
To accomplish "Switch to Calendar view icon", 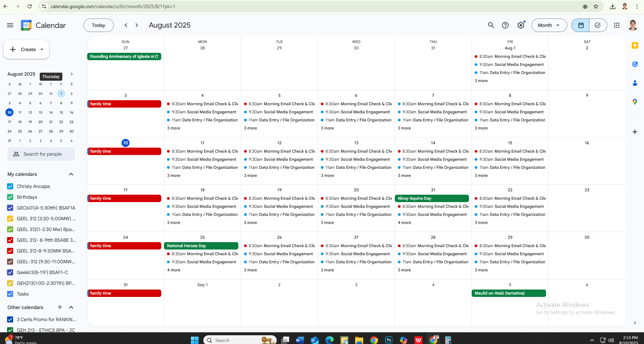I will click(581, 25).
